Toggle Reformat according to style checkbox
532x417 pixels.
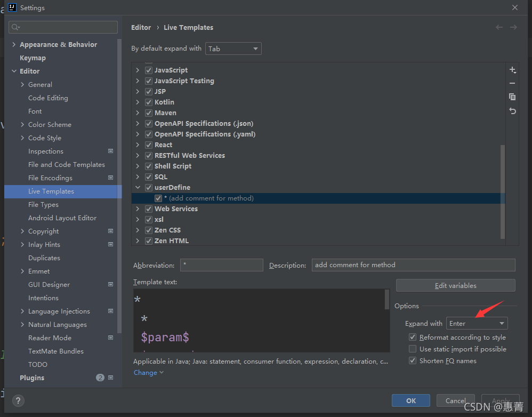pyautogui.click(x=413, y=337)
